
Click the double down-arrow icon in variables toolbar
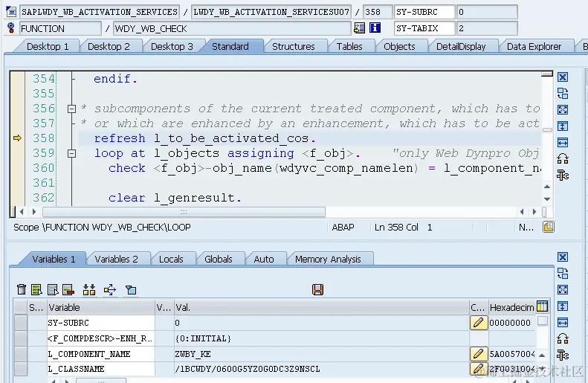[x=89, y=289]
